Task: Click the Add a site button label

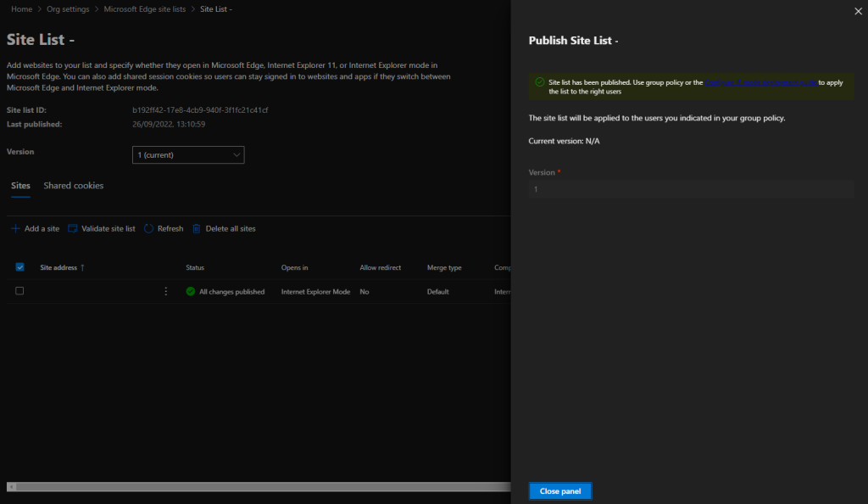Action: [x=42, y=228]
